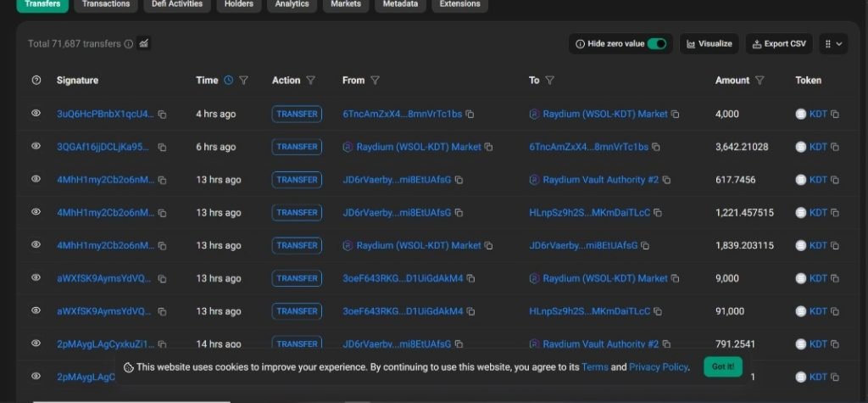This screenshot has height=403, width=868.
Task: Copy the 3uQ6HcPBnbX1qcU4 signature
Action: pos(162,115)
